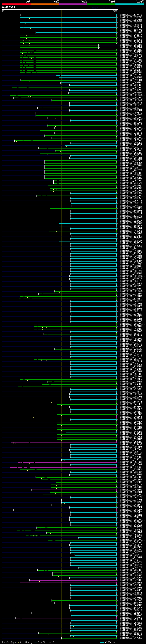Click the green ~80% legend color segment
Screen dimensions: 146x644
tap(101, 4)
